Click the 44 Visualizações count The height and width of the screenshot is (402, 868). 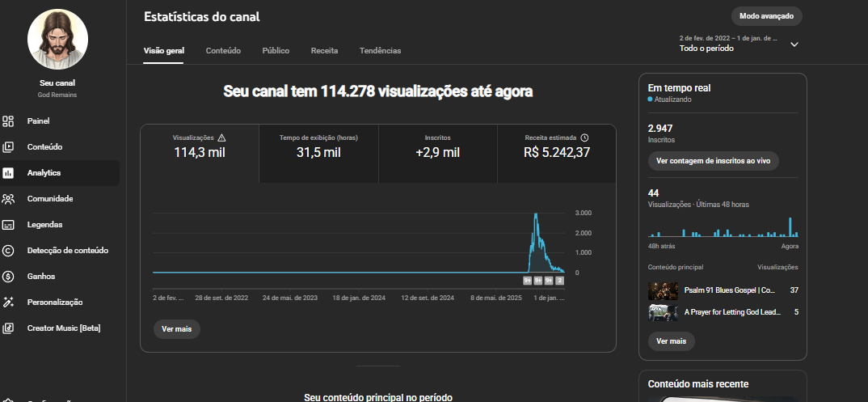click(x=653, y=193)
